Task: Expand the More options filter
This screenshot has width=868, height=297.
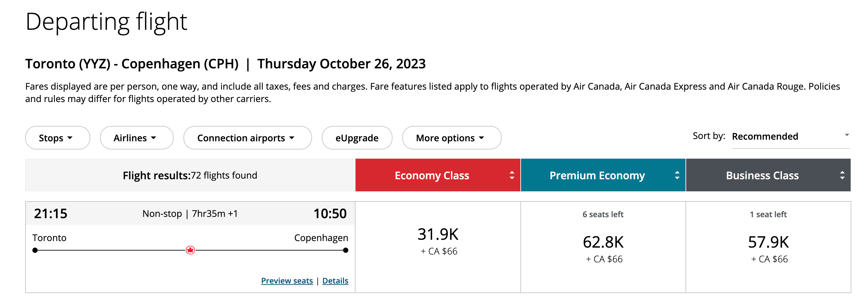Action: click(x=452, y=138)
